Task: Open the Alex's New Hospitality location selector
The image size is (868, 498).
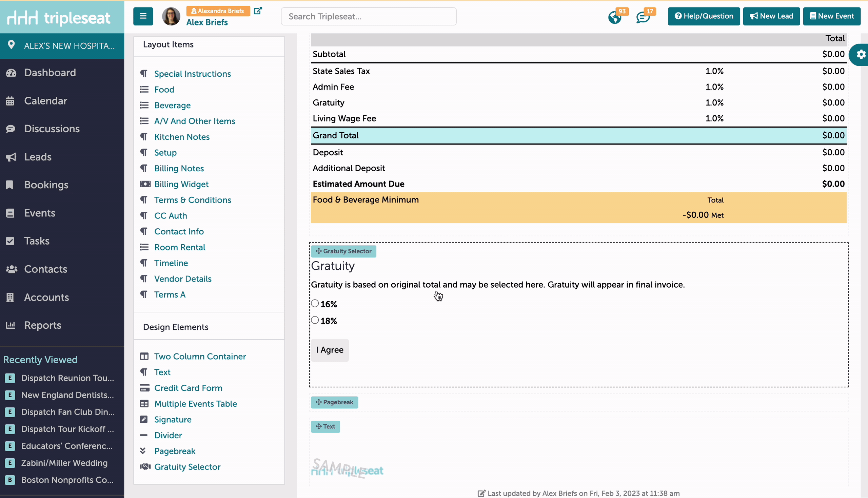Action: tap(62, 46)
